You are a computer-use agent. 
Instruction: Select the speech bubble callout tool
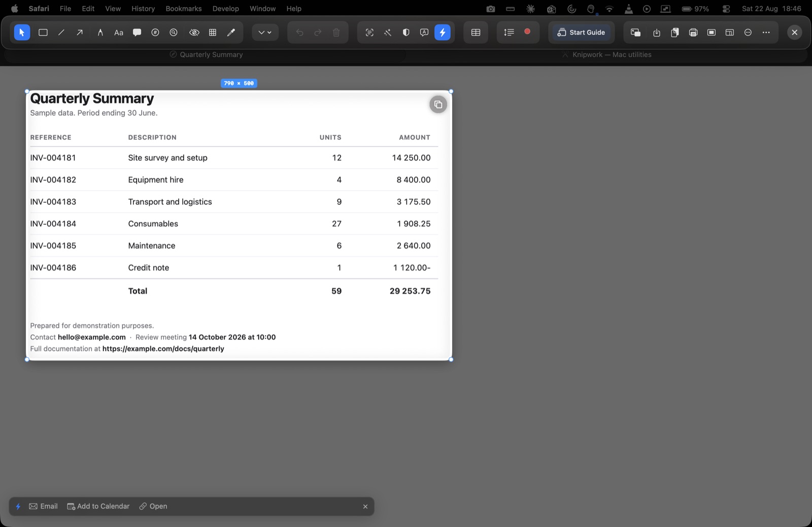tap(137, 32)
